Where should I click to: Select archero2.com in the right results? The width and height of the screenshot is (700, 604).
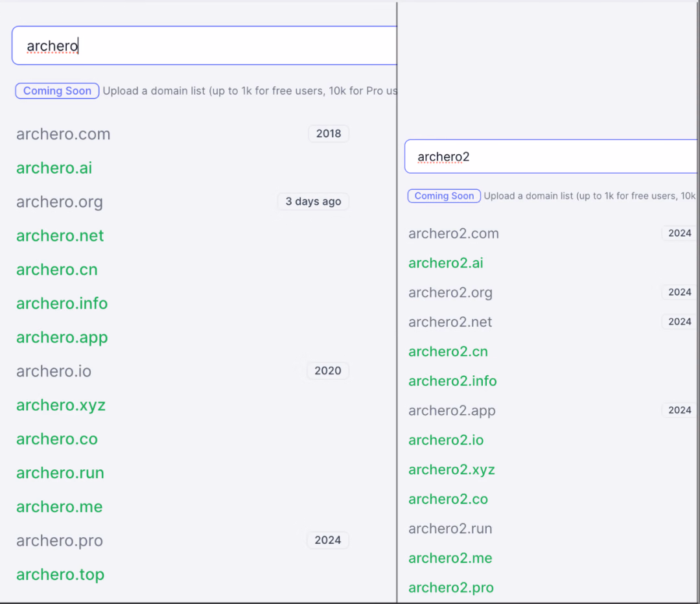(454, 233)
